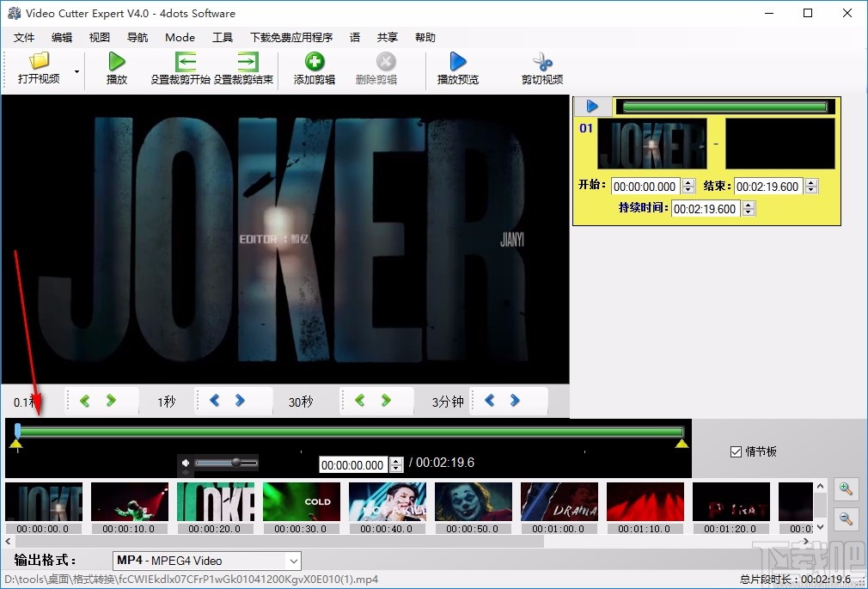Screen dimensions: 868x589
Task: Open the 帮助 menu
Action: coord(425,37)
